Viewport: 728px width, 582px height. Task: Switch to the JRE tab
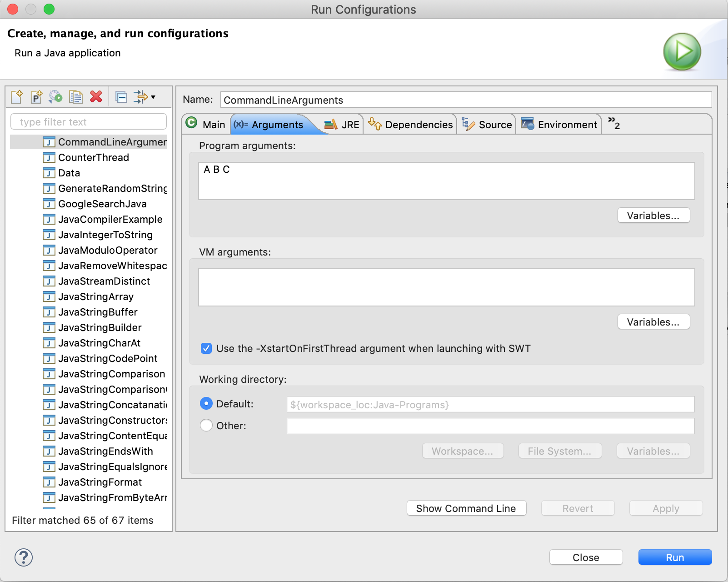[x=342, y=124]
